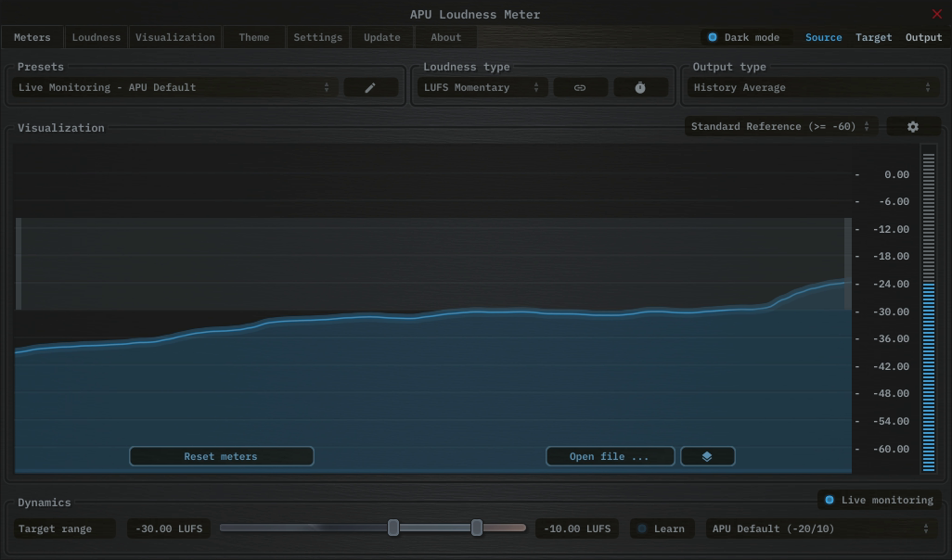Image resolution: width=952 pixels, height=560 pixels.
Task: Click the link icon beside Loudness type
Action: coord(580,87)
